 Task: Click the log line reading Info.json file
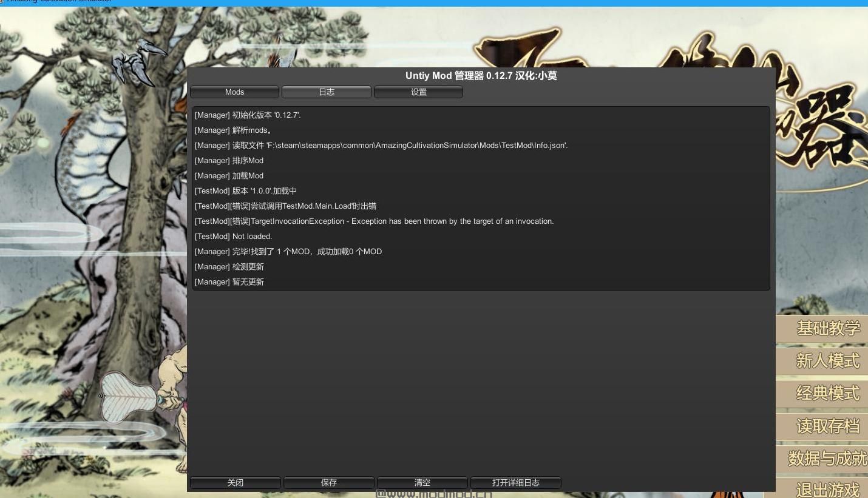tap(381, 146)
